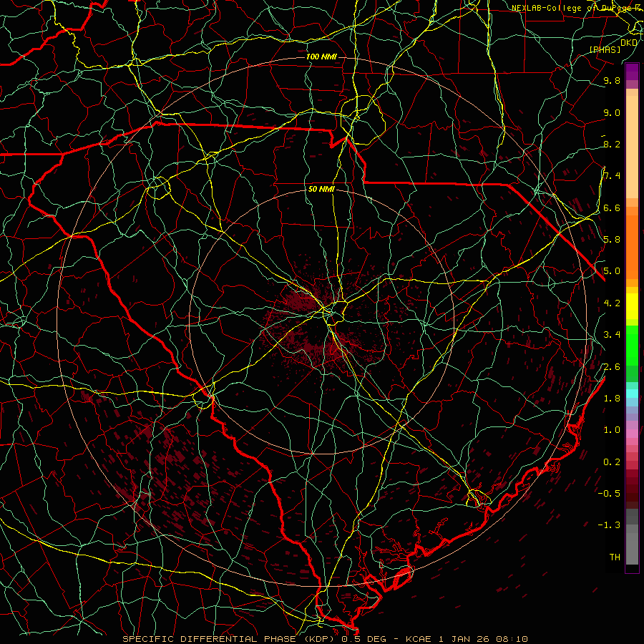This screenshot has width=644, height=644.
Task: Click the light peach segment of the color bar
Action: click(x=632, y=147)
